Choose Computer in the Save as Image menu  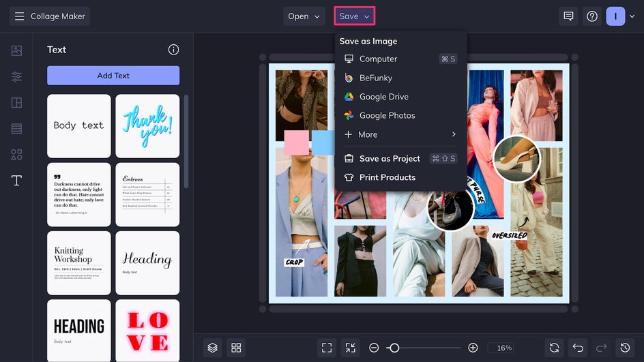[400, 59]
